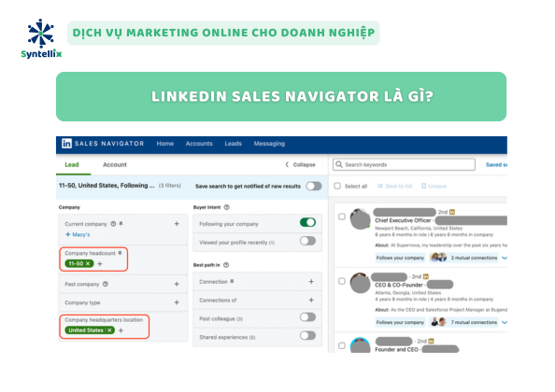This screenshot has height=392, width=555.
Task: Select the Chief Executive Officer lead checkbox
Action: pyautogui.click(x=342, y=217)
